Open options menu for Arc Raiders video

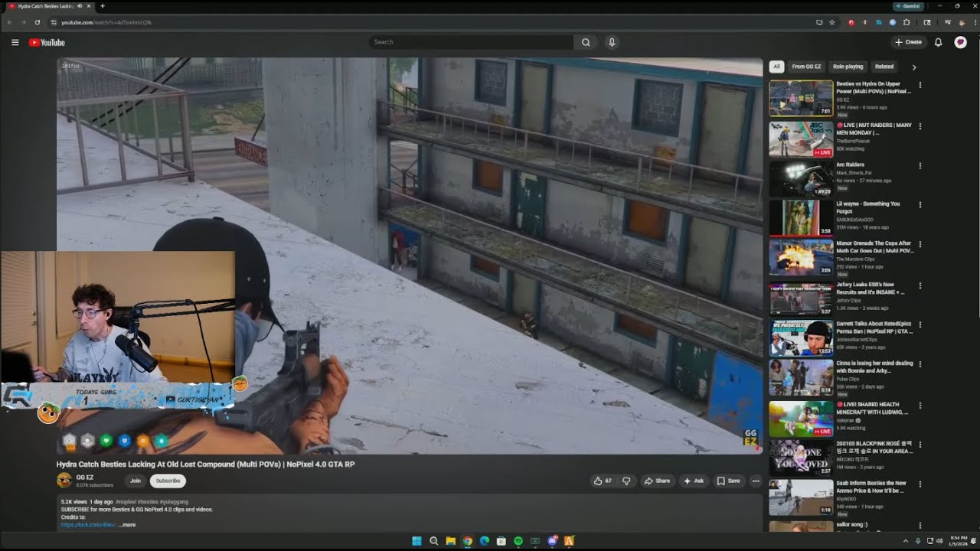pos(920,165)
